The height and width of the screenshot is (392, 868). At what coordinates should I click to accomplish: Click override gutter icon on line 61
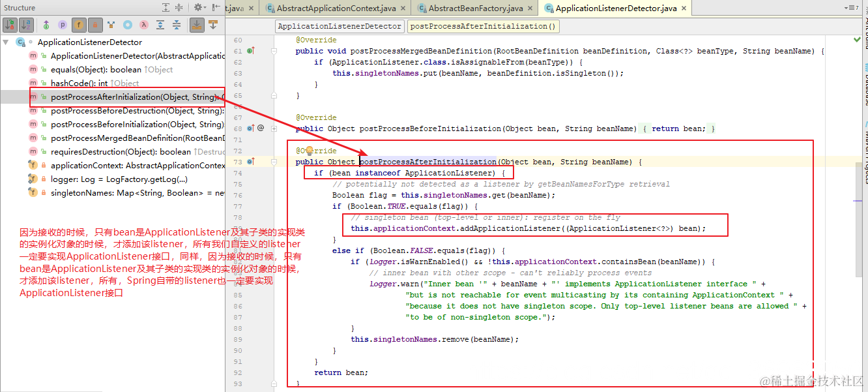click(251, 51)
